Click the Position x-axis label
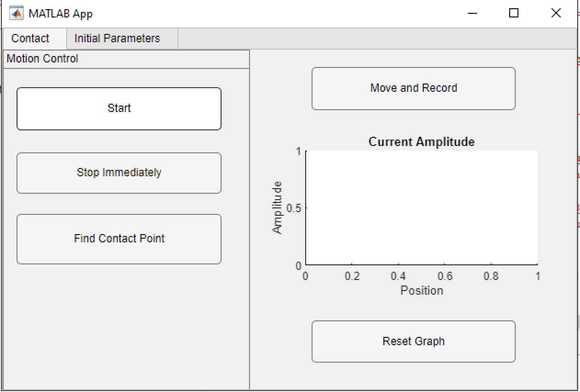This screenshot has width=580, height=392. pyautogui.click(x=421, y=291)
